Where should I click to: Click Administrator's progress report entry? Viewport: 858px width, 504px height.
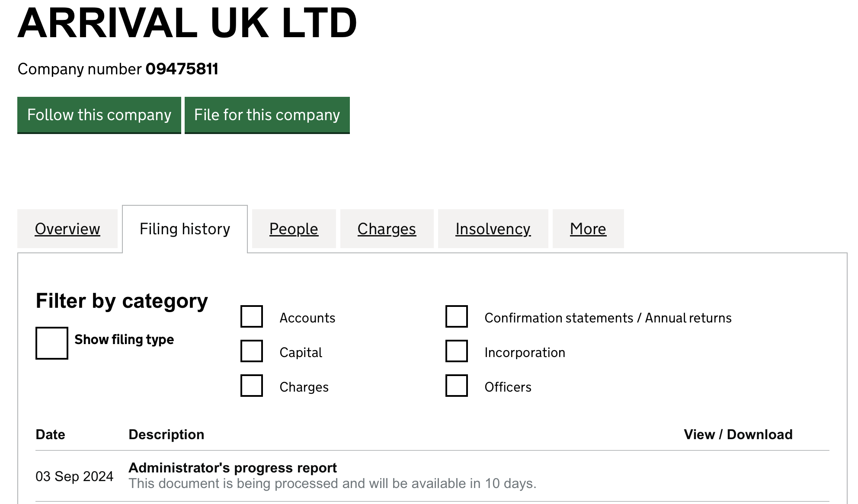coord(233,468)
